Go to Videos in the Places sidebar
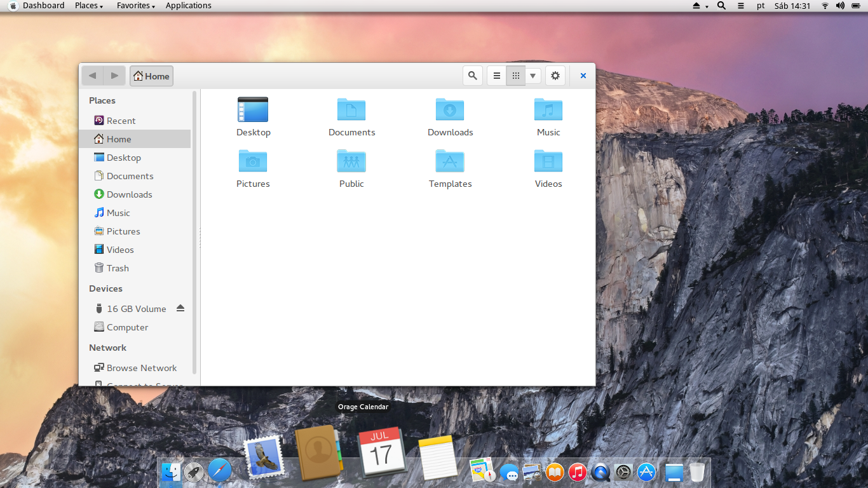Image resolution: width=868 pixels, height=488 pixels. (135, 250)
